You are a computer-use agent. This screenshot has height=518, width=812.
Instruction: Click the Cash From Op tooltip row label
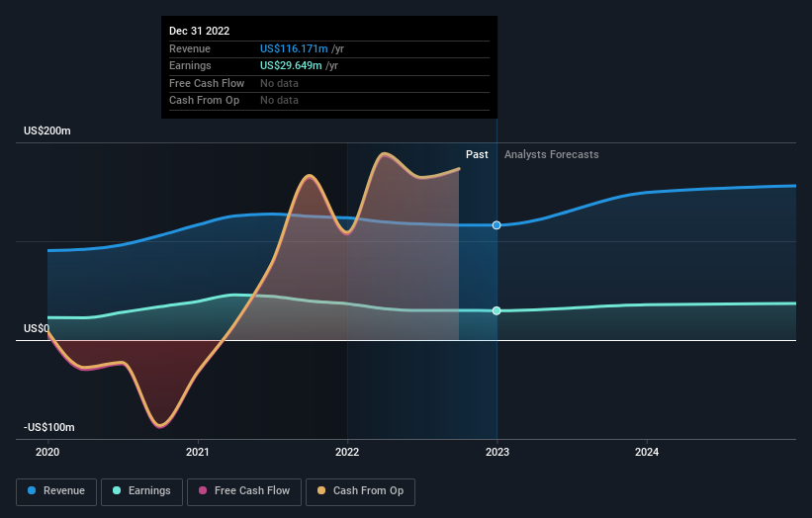pos(204,101)
